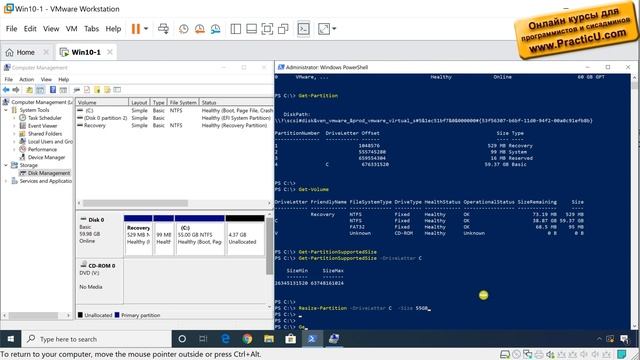The height and width of the screenshot is (360, 640).
Task: Select the 529 MB Recovery partition block
Action: tap(138, 235)
